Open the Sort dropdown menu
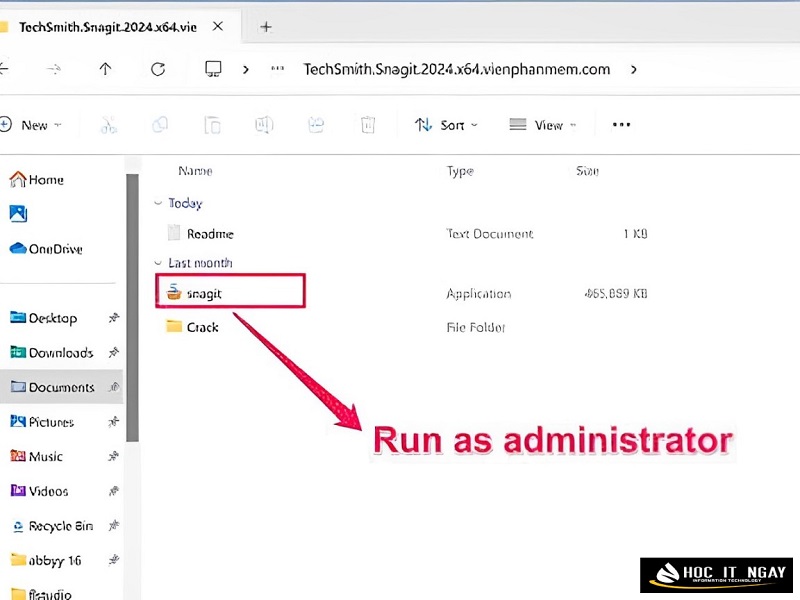 point(446,125)
